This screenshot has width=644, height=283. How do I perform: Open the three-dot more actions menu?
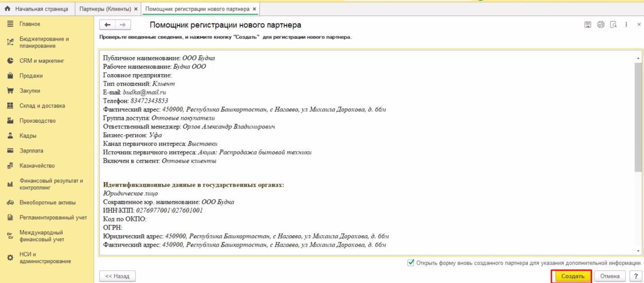coord(626,25)
